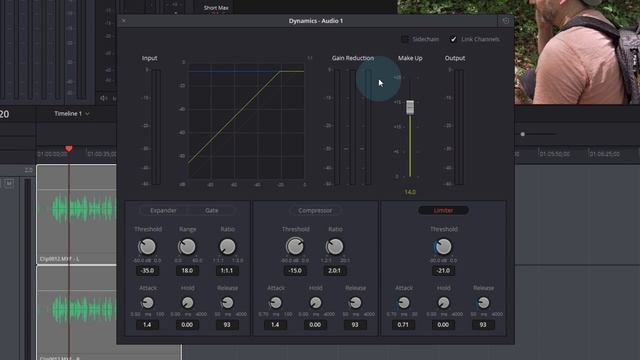Select Compressor Ratio value 2.0:1 field
Viewport: 640px width, 360px height.
click(x=335, y=271)
